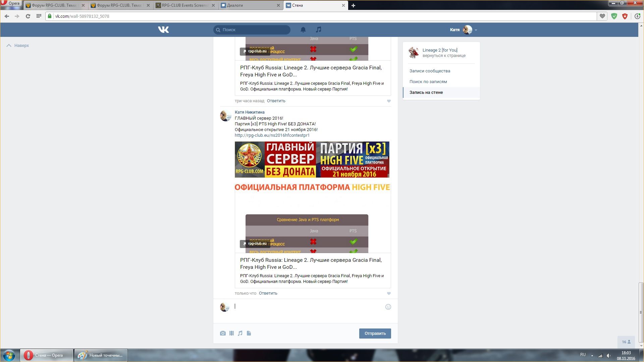Bookmark page with heart icon in address bar
The width and height of the screenshot is (644, 362).
coord(602,16)
